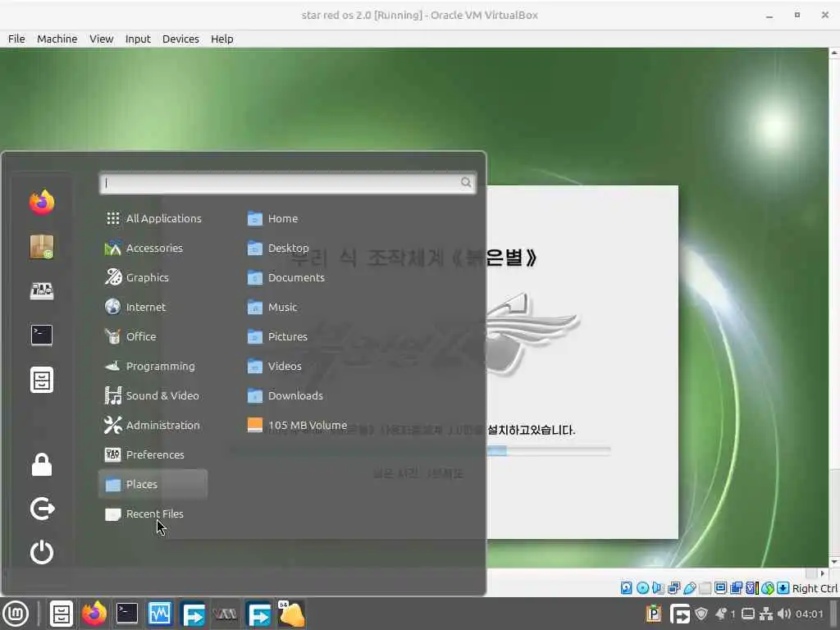
Task: Launch Firefox from the menu favorites sidebar
Action: (42, 203)
